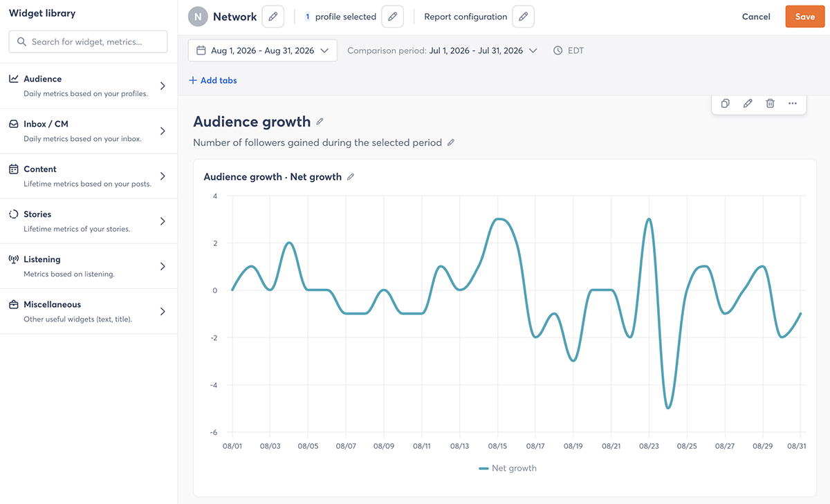Edit selected profiles with pencil button

(393, 17)
